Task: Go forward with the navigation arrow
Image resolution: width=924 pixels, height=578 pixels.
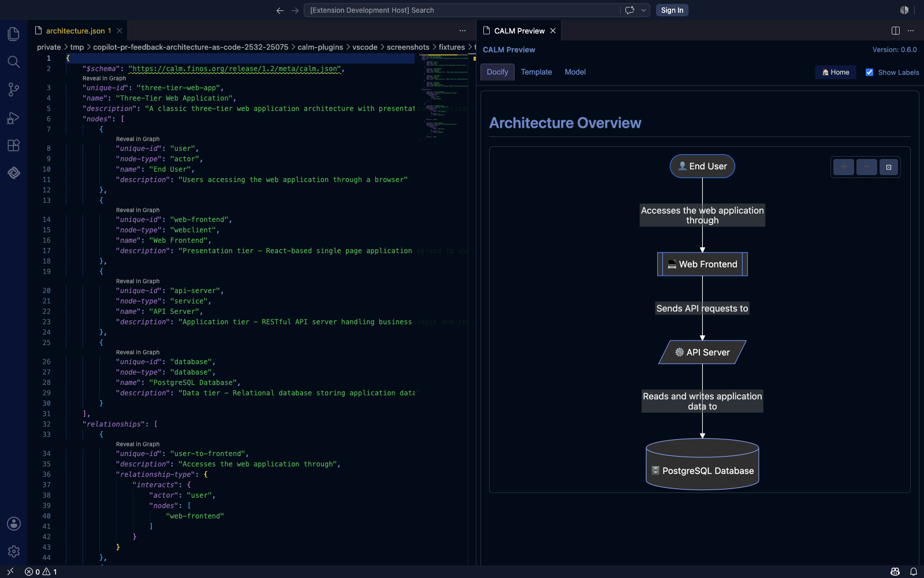Action: 295,10
